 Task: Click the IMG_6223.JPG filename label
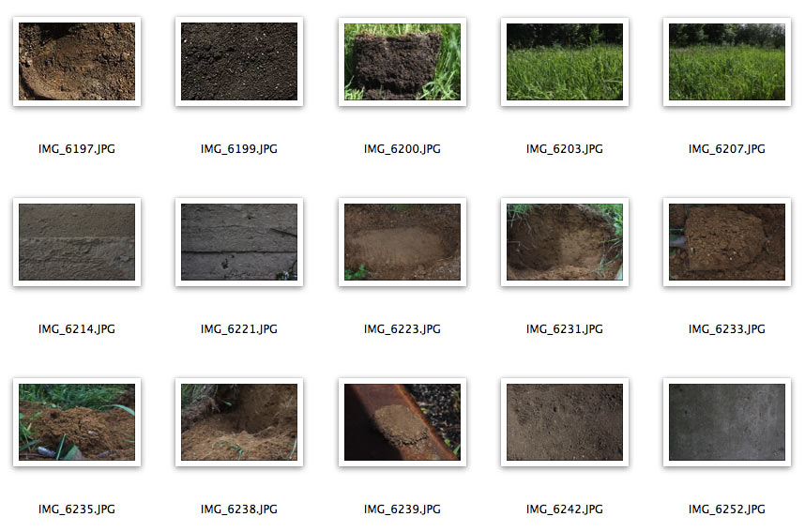click(402, 328)
